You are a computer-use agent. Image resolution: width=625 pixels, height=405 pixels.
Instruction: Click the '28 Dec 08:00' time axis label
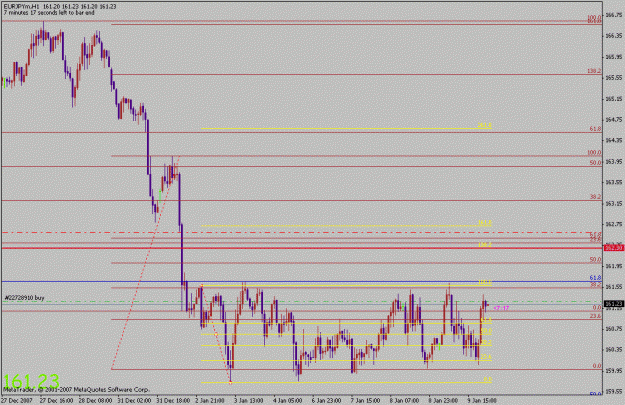point(95,400)
